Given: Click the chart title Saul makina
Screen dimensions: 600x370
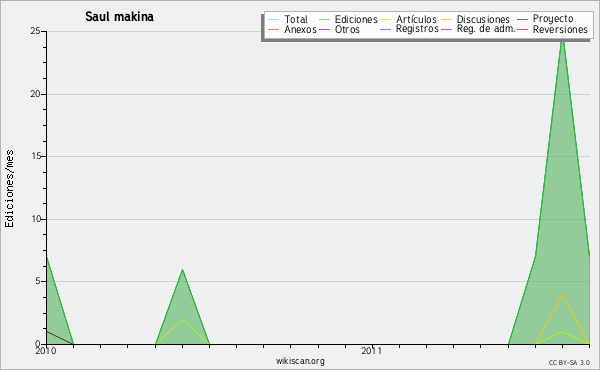Looking at the screenshot, I should click(x=119, y=17).
